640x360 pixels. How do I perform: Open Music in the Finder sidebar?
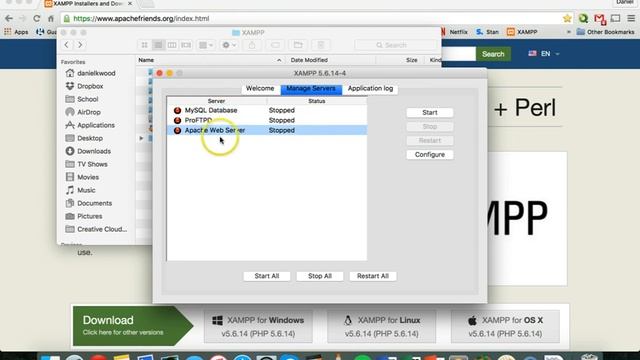click(86, 191)
